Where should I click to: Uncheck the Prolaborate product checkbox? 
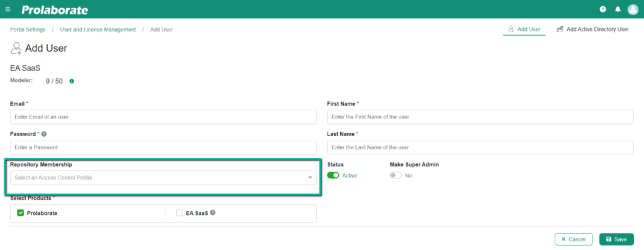(x=21, y=213)
